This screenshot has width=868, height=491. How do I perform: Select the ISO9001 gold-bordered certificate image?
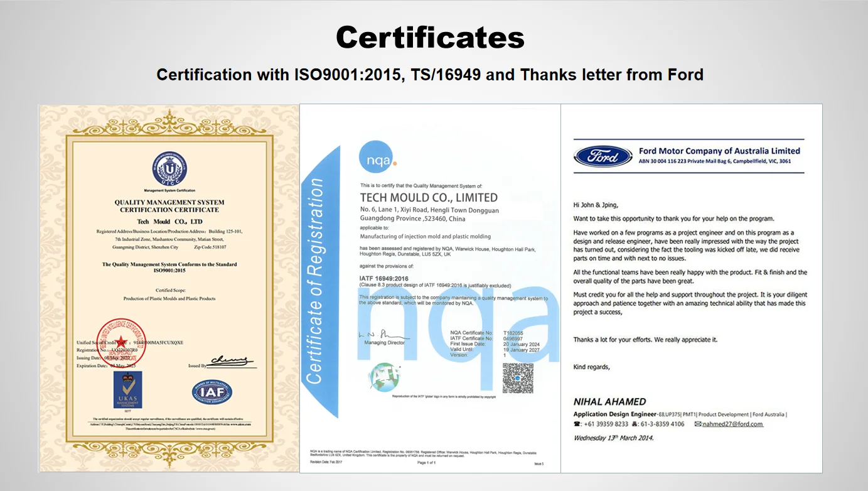pos(169,288)
